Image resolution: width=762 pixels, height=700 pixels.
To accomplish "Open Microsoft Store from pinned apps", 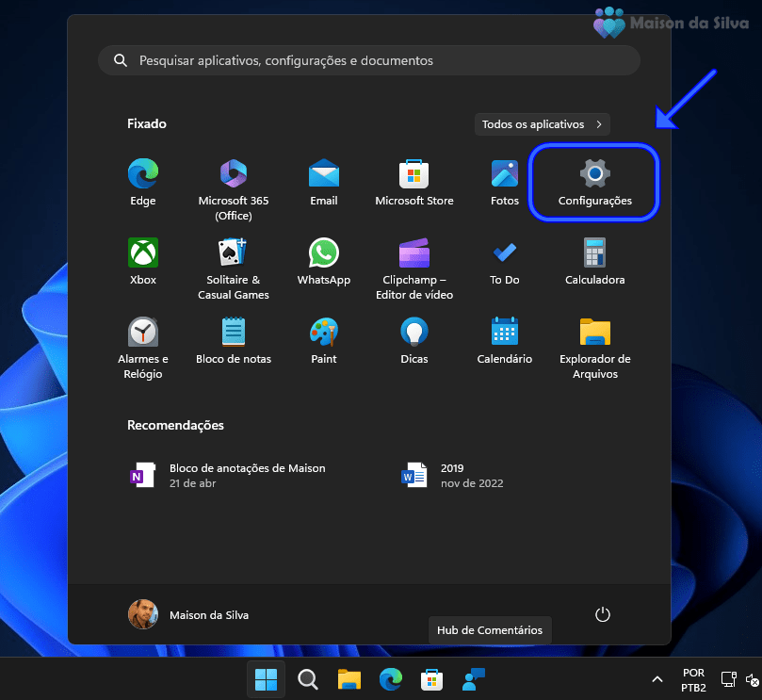I will coord(414,182).
